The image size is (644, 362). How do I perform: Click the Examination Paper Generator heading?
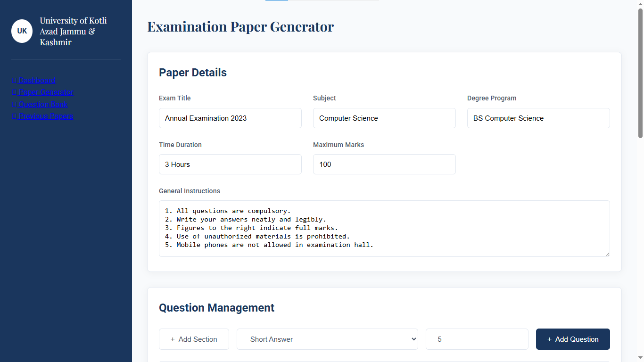click(240, 26)
